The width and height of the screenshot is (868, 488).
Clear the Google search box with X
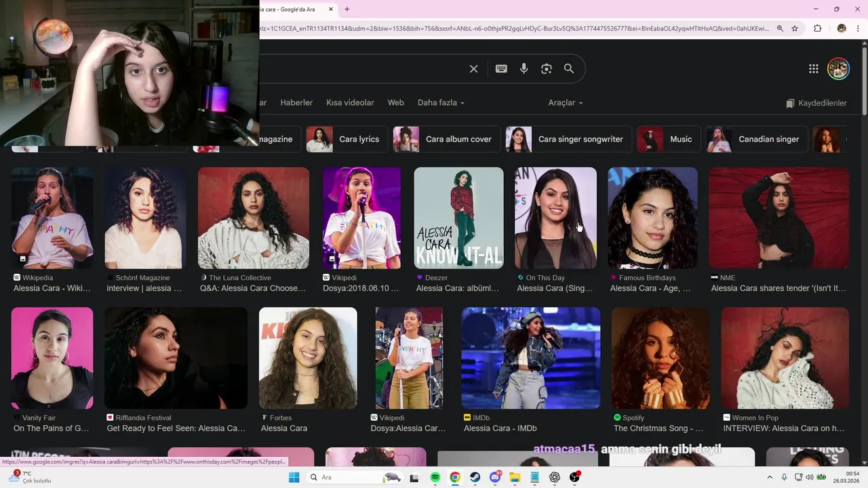coord(474,68)
